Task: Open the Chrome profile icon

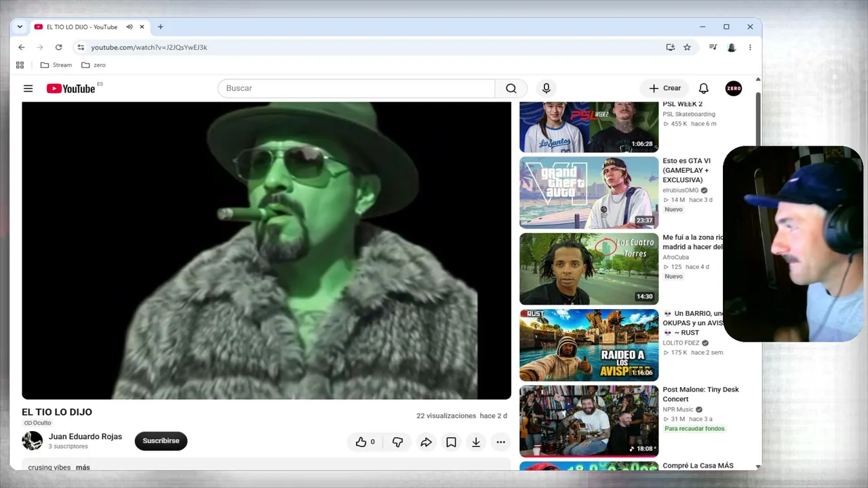Action: [732, 47]
